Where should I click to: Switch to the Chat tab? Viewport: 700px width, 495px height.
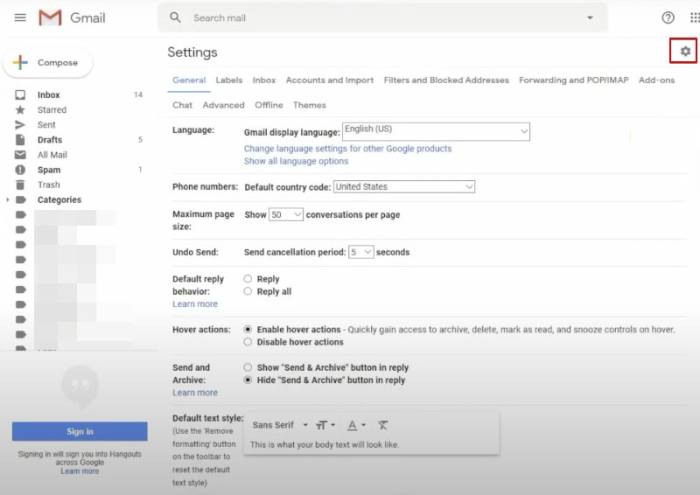[182, 105]
